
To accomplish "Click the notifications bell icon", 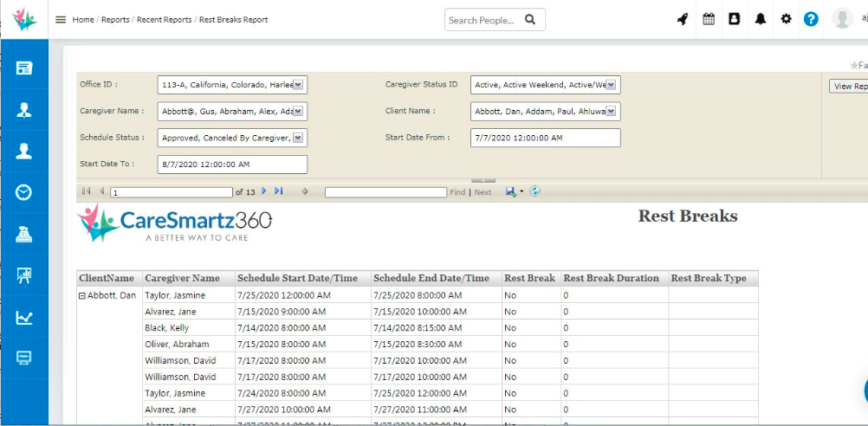I will coord(761,19).
